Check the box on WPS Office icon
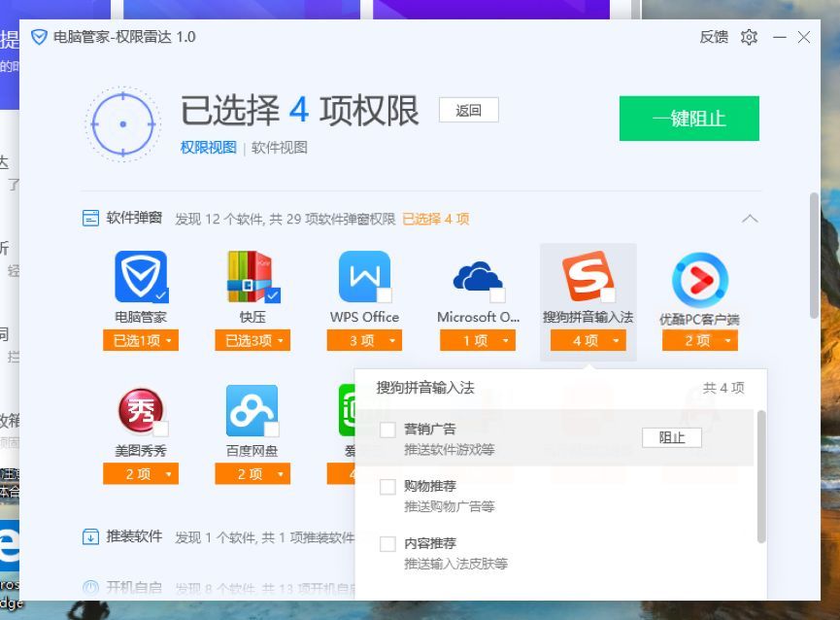This screenshot has height=620, width=840. 385,295
